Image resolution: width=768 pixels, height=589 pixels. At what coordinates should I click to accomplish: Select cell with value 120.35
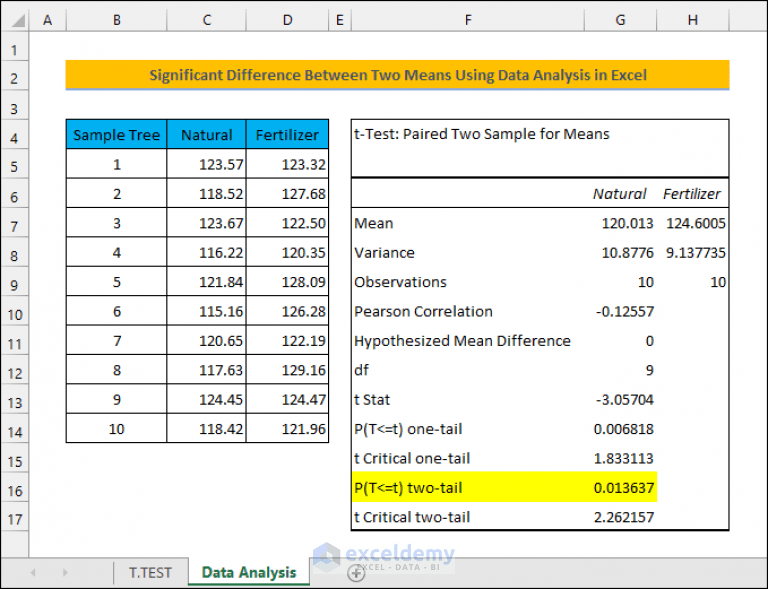tap(288, 252)
